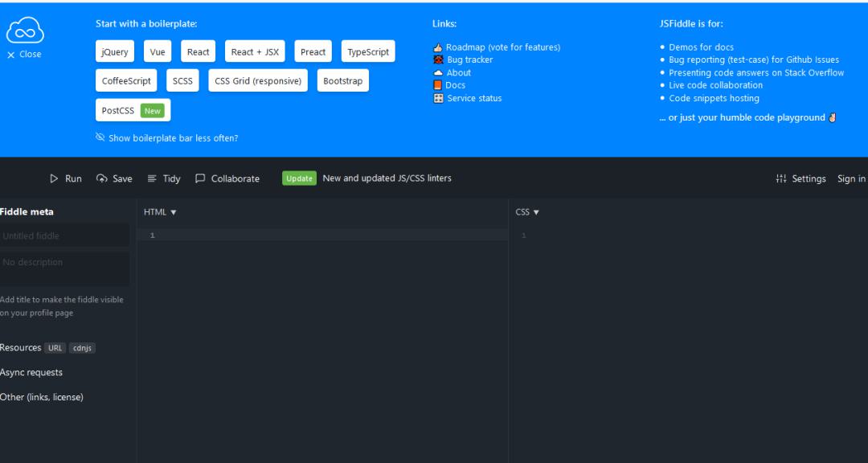The image size is (868, 463).
Task: Select the React boilerplate
Action: click(x=199, y=51)
